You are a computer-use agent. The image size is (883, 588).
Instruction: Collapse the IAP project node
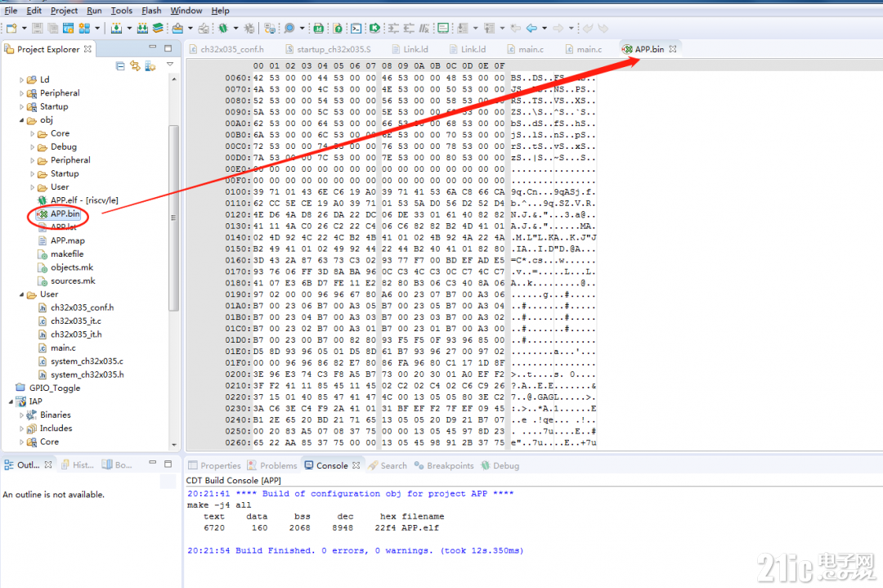click(11, 402)
